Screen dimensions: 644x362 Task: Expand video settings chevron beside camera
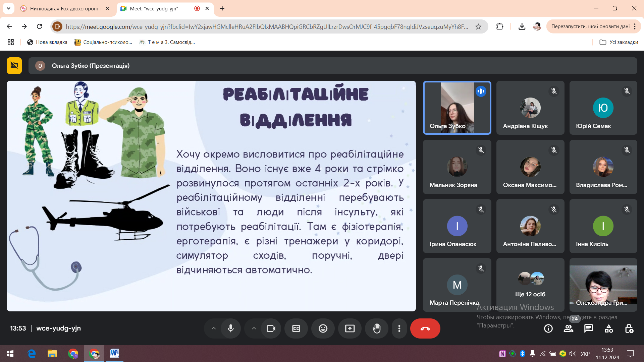pos(254,328)
